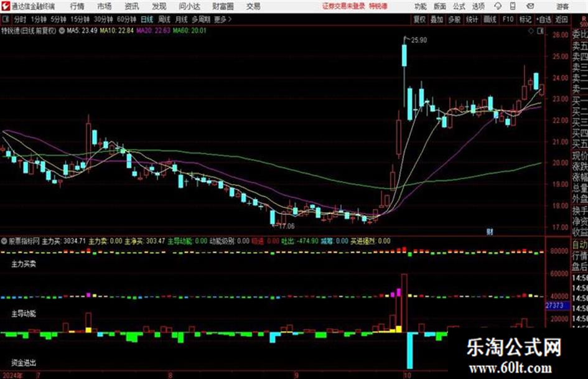
Task: Open the 财富圈 menu
Action: tap(223, 6)
